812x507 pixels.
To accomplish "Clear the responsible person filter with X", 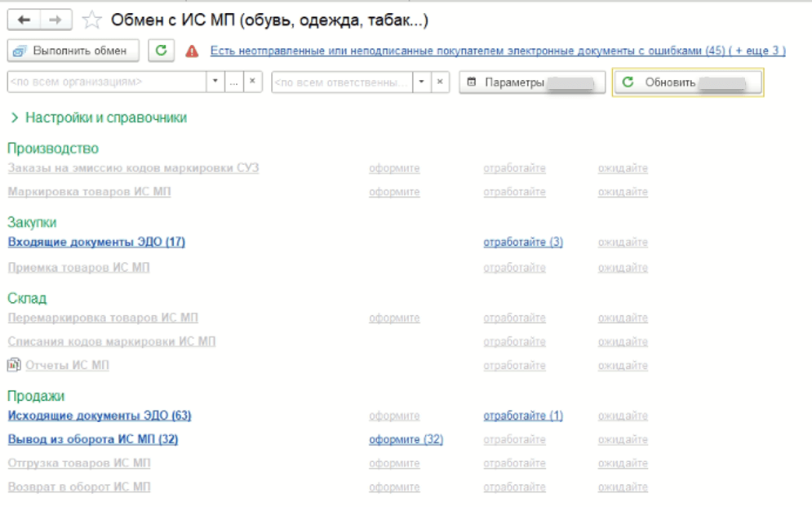I will click(x=440, y=82).
